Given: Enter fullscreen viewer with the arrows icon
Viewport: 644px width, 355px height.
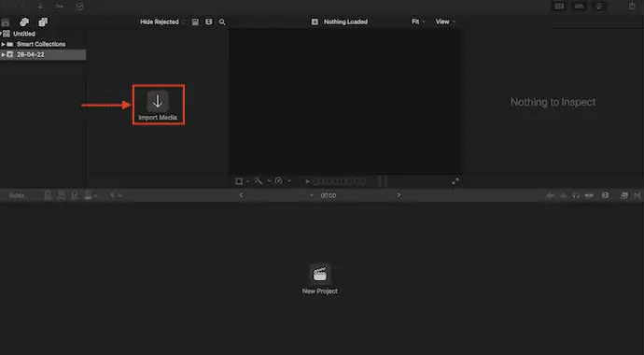Looking at the screenshot, I should click(x=455, y=181).
